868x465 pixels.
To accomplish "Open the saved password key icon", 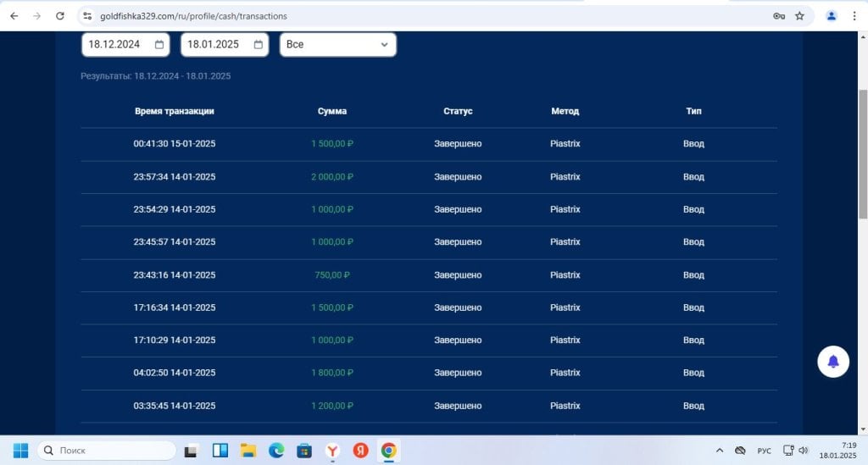I will point(779,16).
